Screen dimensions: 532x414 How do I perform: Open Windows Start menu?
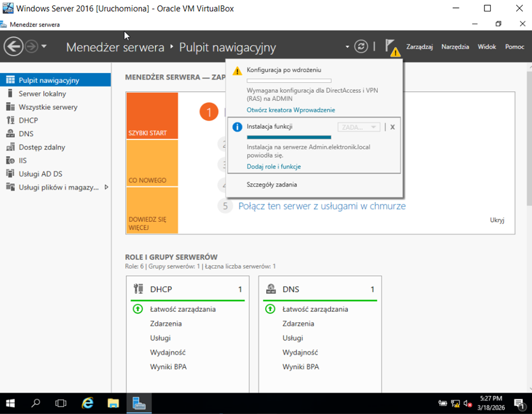(10, 403)
